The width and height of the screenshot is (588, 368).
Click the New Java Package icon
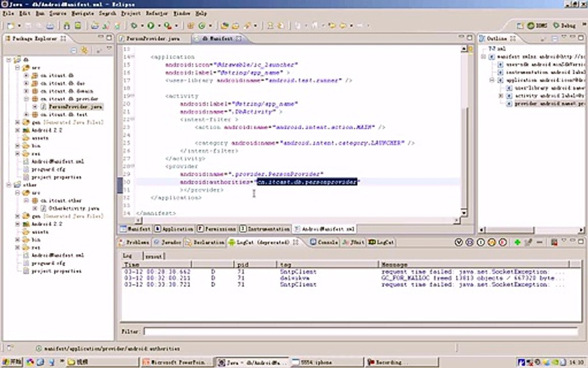[190, 26]
